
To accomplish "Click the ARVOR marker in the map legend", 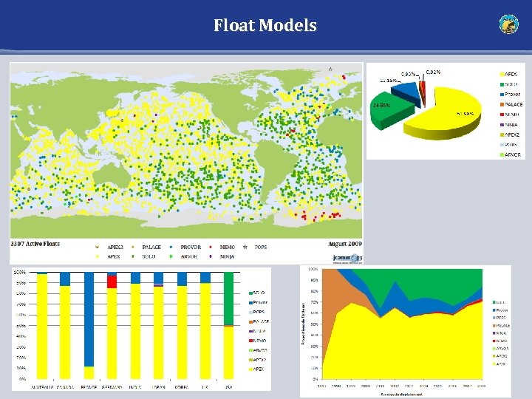I will [171, 256].
